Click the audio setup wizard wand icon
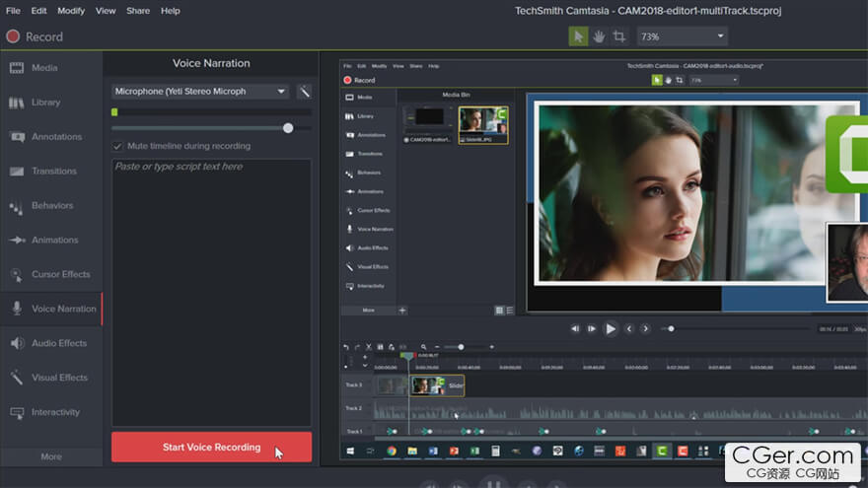Image resolution: width=868 pixels, height=488 pixels. (304, 92)
